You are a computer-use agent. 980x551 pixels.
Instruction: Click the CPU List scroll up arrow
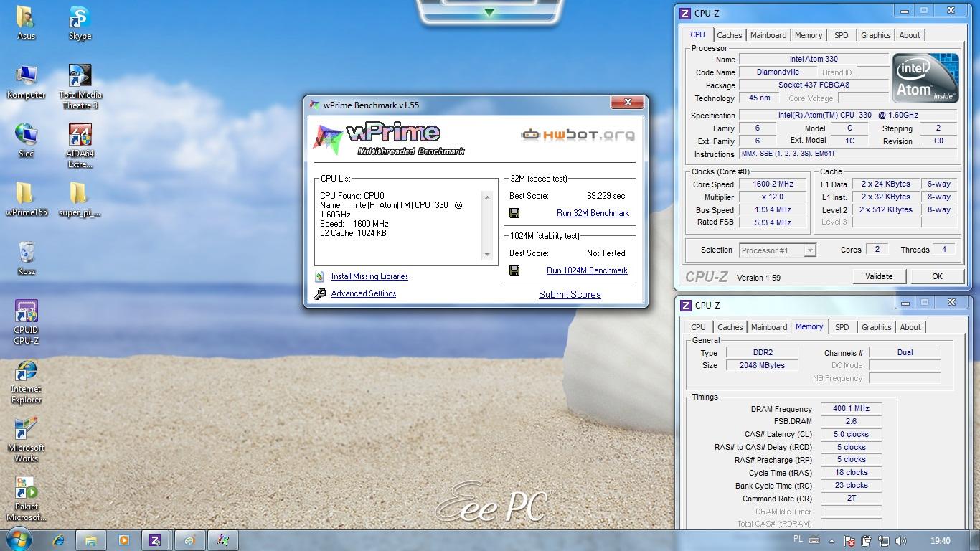[488, 197]
